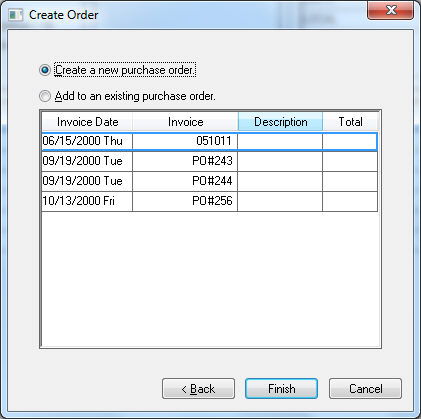Click the Finish button
This screenshot has height=419, width=421.
[x=281, y=389]
